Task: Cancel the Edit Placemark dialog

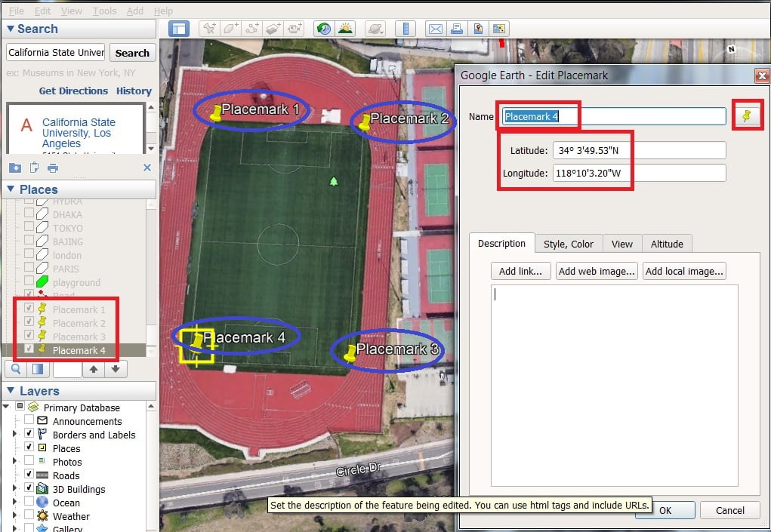Action: point(729,510)
